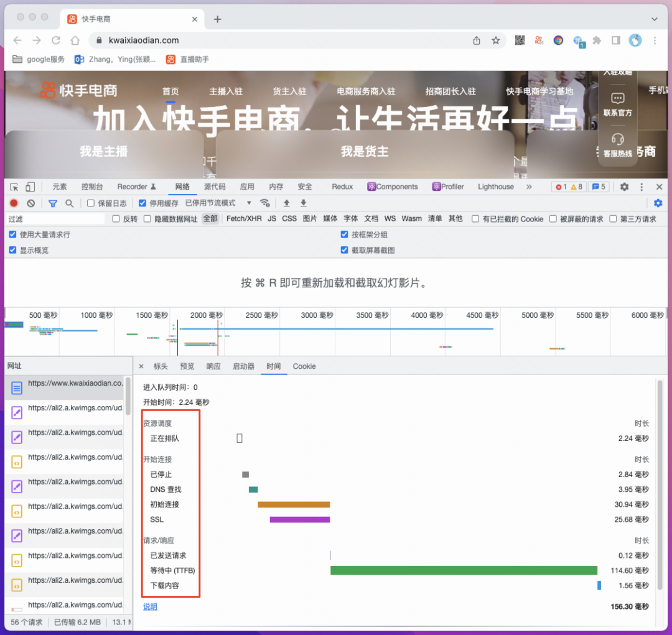Open the Chrome profile avatar

pyautogui.click(x=635, y=40)
